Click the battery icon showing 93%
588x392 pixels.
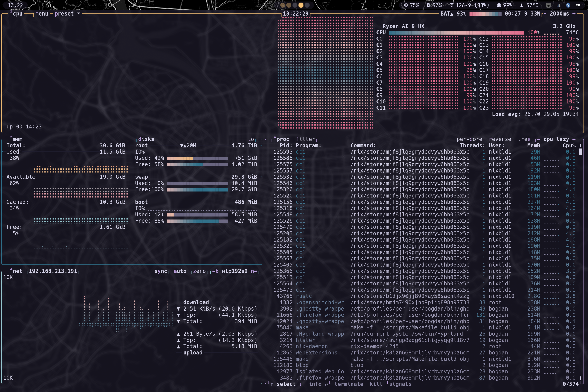pyautogui.click(x=428, y=5)
